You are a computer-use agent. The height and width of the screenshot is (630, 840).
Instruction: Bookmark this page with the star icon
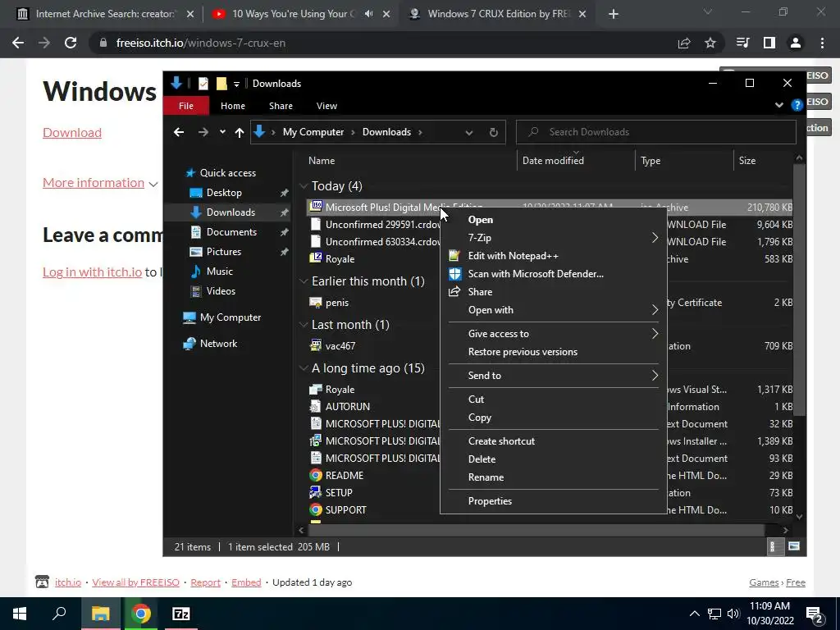(710, 43)
